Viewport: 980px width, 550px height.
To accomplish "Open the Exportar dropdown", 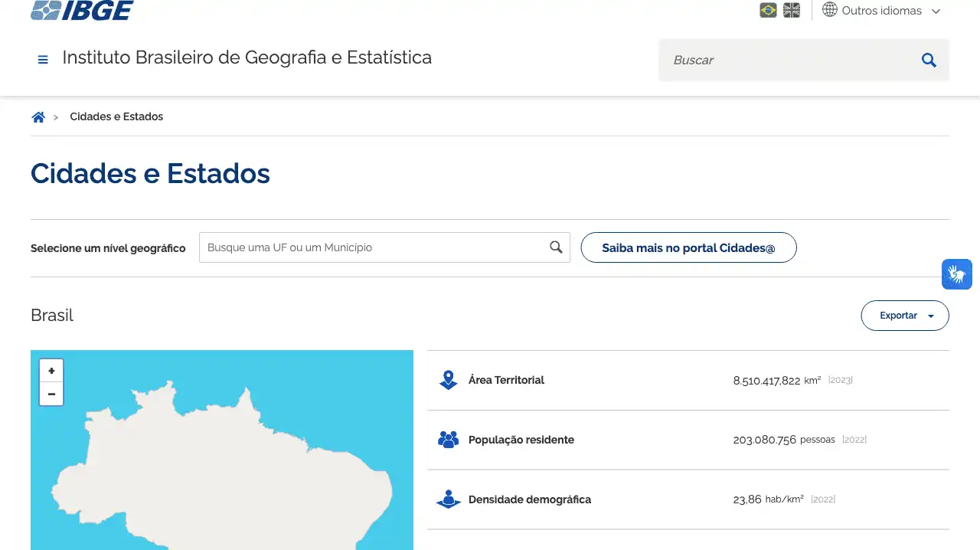I will pos(905,316).
